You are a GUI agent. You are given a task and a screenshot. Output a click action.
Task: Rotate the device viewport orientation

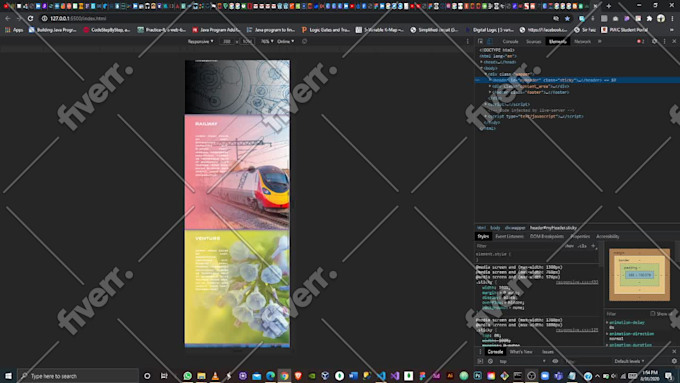304,41
